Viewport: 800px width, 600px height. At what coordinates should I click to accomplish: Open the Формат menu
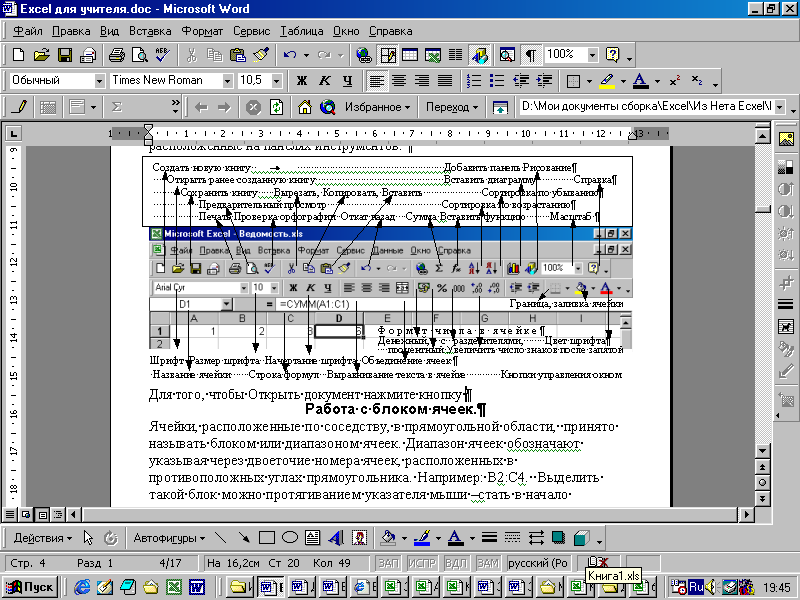click(x=203, y=31)
